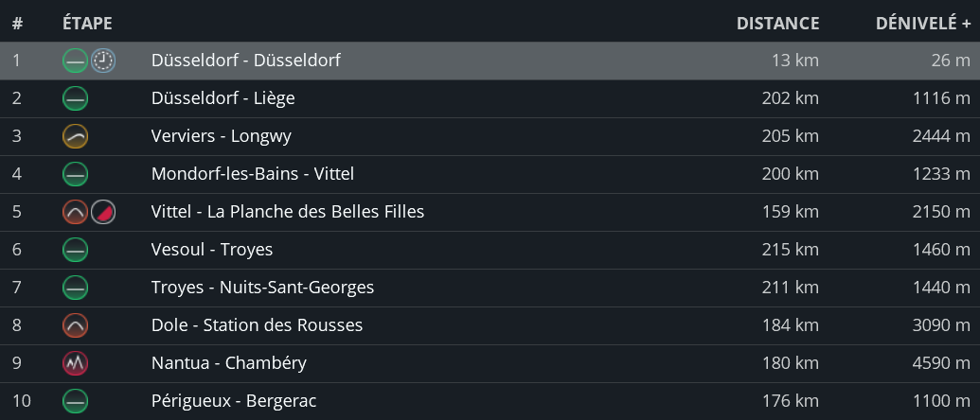Click the medium mountain icon beside Vittel - La Planche
Viewport: 980px width, 420px height.
[x=75, y=213]
